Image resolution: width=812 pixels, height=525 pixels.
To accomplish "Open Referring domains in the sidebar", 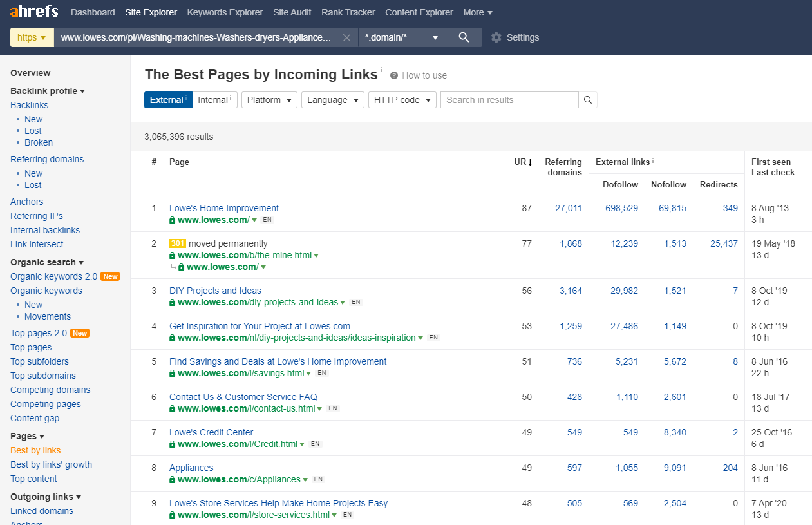I will coord(47,159).
